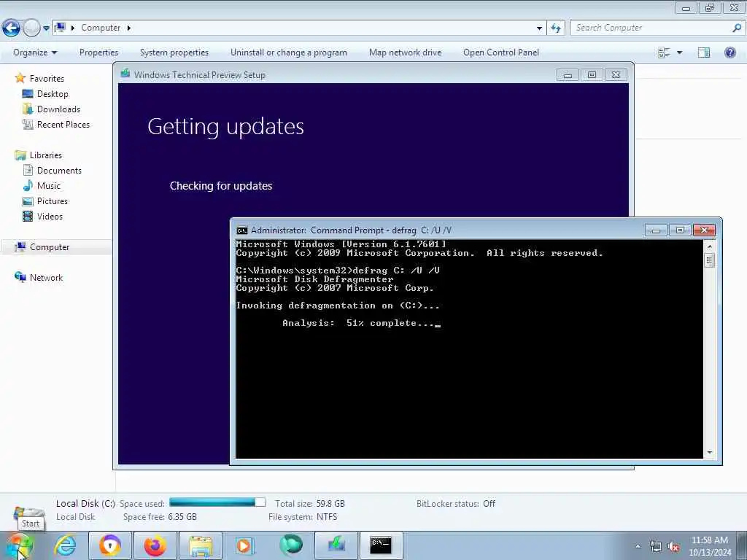Open the Organize menu

click(35, 52)
